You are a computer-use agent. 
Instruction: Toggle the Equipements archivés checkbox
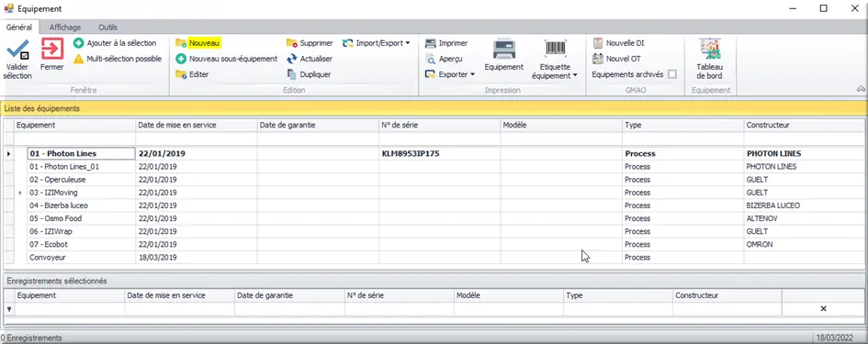tap(672, 74)
